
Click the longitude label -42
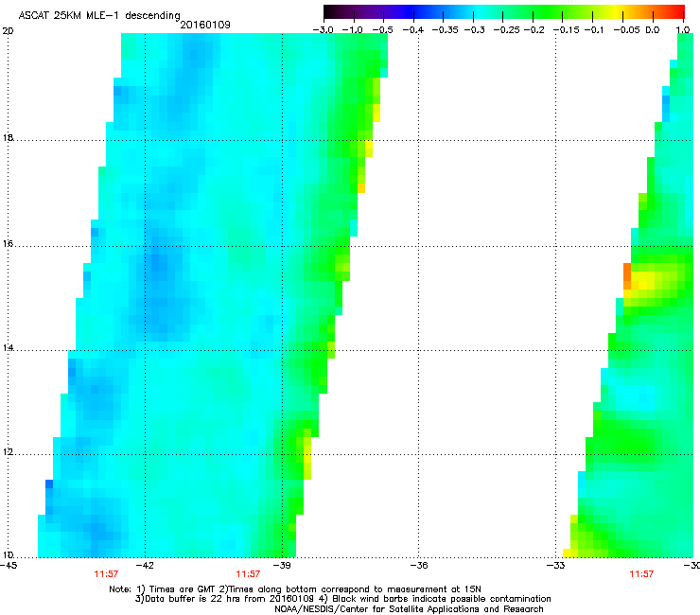pyautogui.click(x=145, y=566)
